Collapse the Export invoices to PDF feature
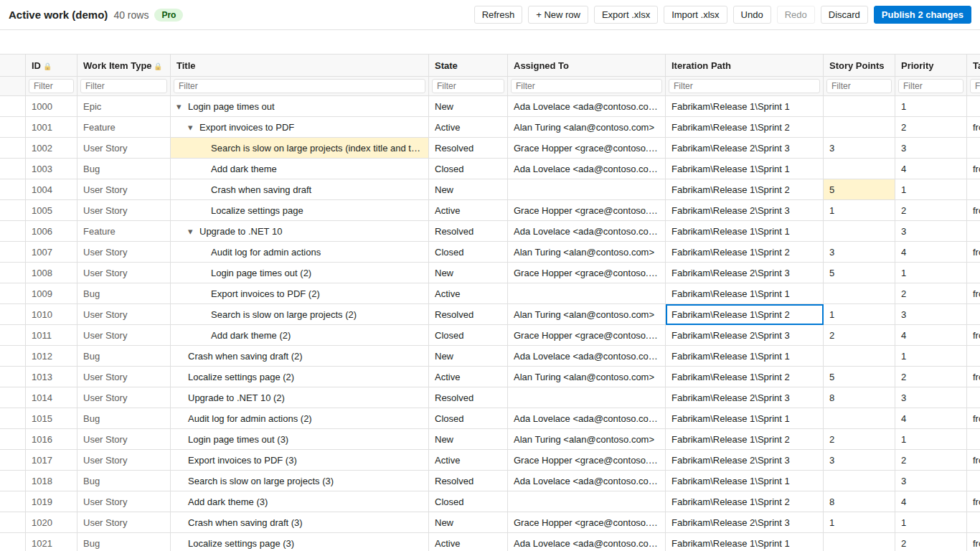The width and height of the screenshot is (980, 551). pyautogui.click(x=190, y=128)
